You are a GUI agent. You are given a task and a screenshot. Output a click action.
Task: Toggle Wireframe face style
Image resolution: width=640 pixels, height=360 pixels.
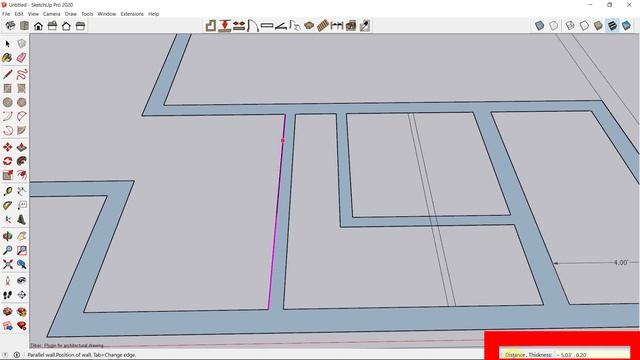570,25
